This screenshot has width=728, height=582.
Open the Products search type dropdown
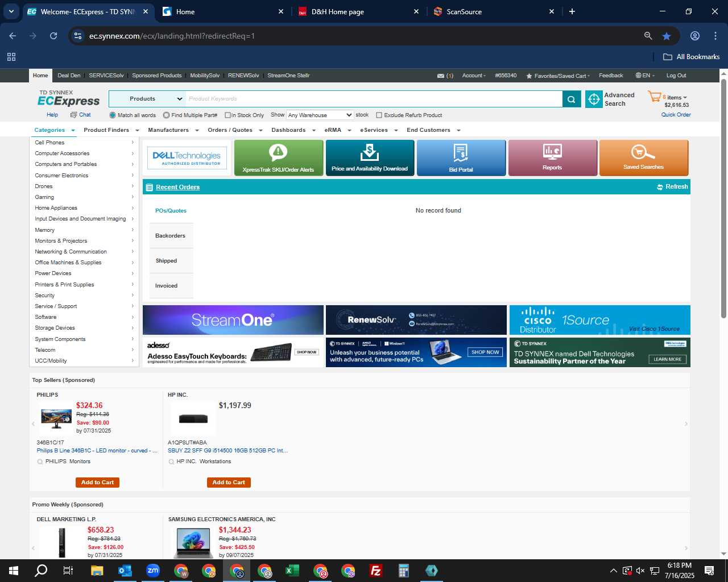147,99
